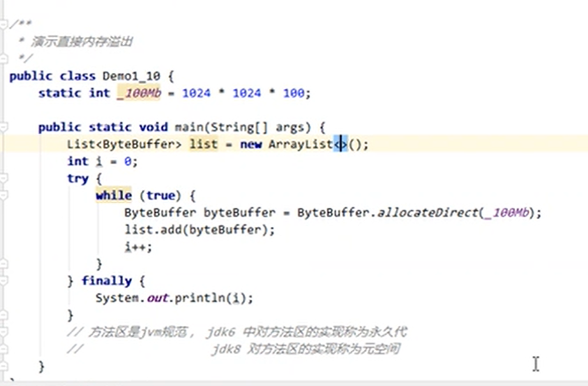The width and height of the screenshot is (588, 386).
Task: Click the jdk6 comment line
Action: (237, 332)
